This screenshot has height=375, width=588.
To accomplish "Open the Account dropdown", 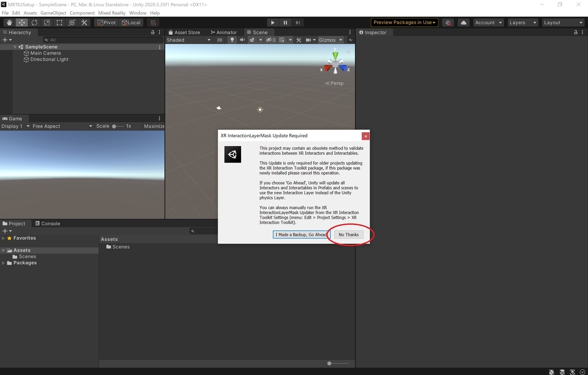I will (489, 23).
